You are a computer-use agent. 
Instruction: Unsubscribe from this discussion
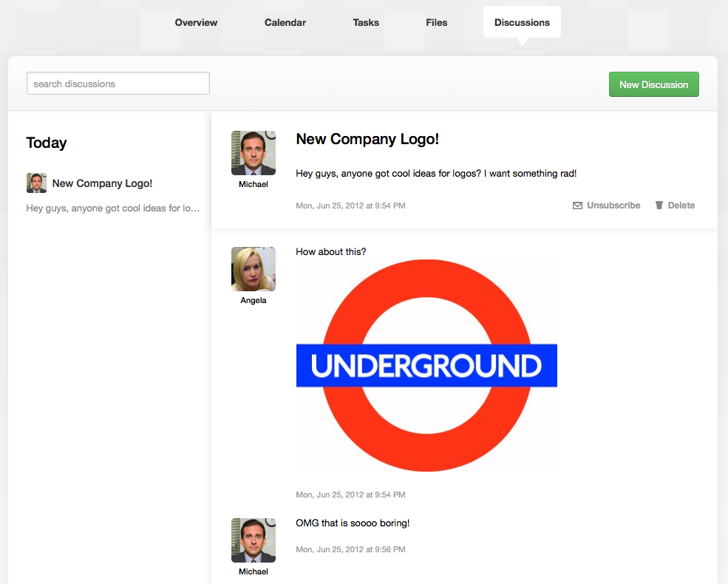pos(613,206)
